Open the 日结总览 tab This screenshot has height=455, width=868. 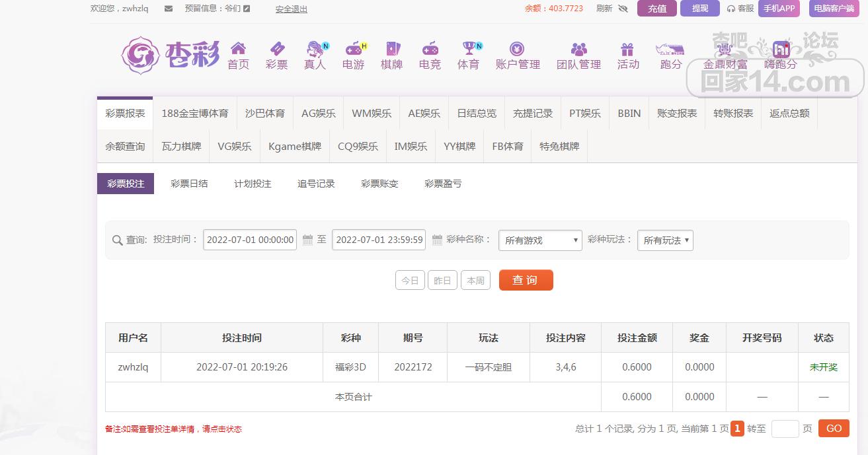pyautogui.click(x=477, y=113)
